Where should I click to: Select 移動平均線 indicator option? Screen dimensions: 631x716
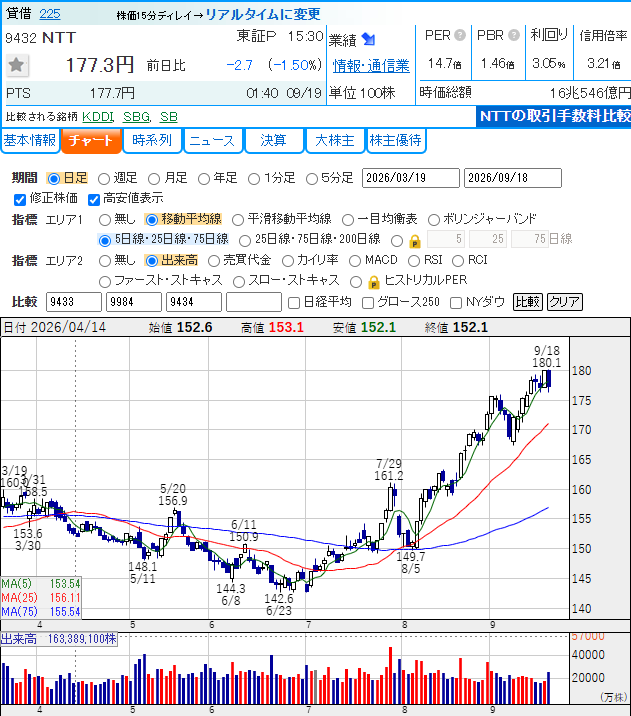[x=152, y=220]
